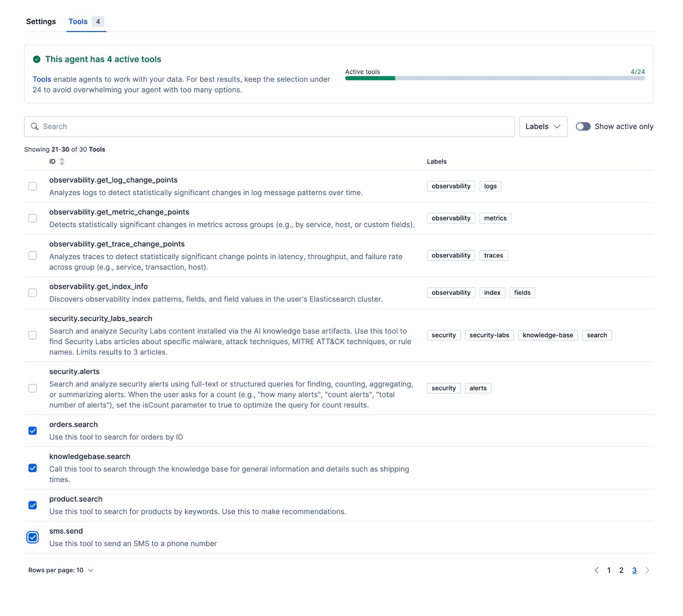Click the traces label badge
Viewport: 683px width, 616px height.
[x=493, y=255]
